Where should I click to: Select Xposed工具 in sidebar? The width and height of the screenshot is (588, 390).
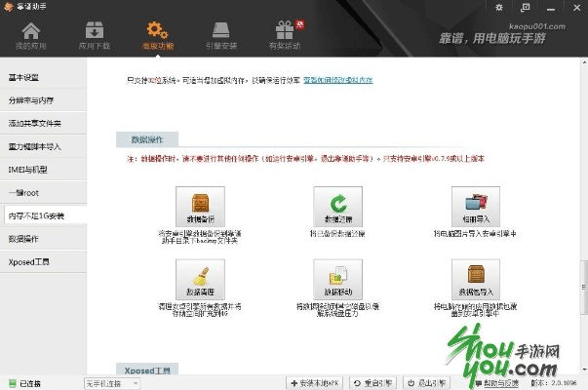tap(44, 261)
